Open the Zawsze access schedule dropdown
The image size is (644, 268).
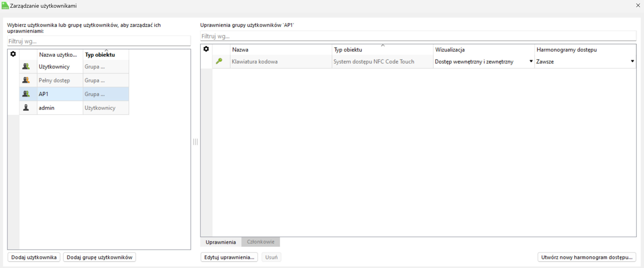(x=632, y=61)
